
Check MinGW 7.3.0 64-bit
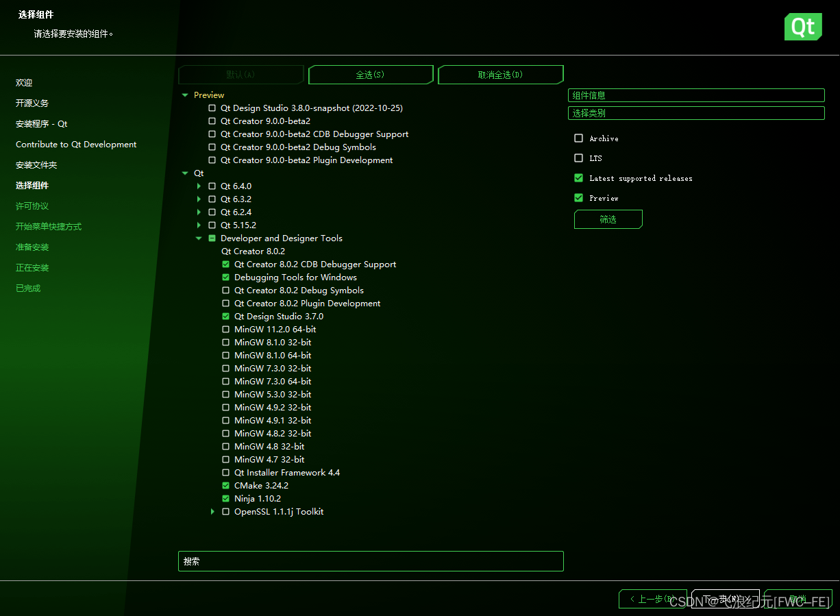(x=225, y=382)
